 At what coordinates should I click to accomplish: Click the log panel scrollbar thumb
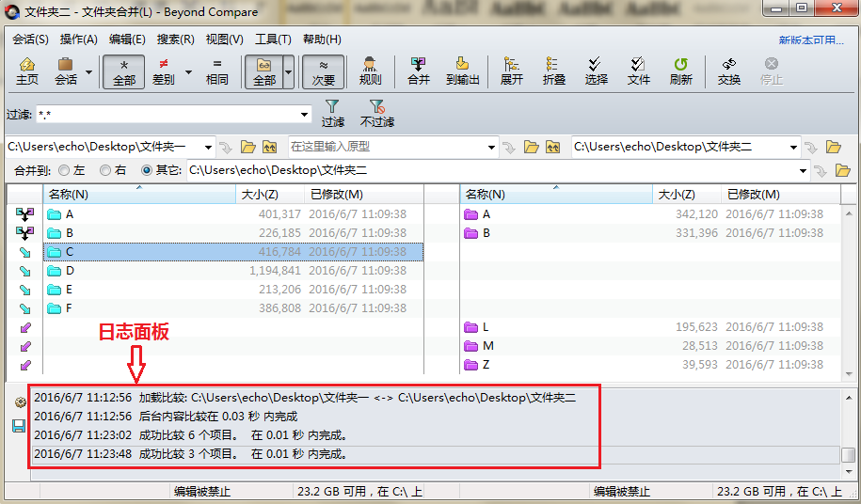tap(849, 455)
